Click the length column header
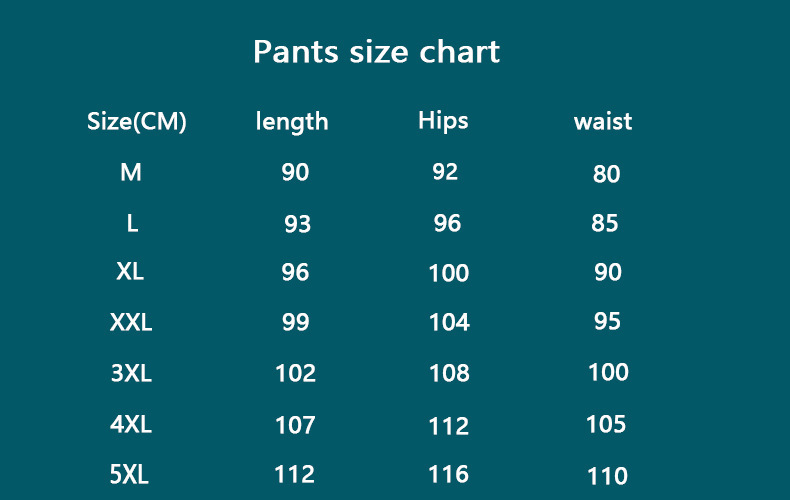Screen dimensions: 790x500 point(292,122)
